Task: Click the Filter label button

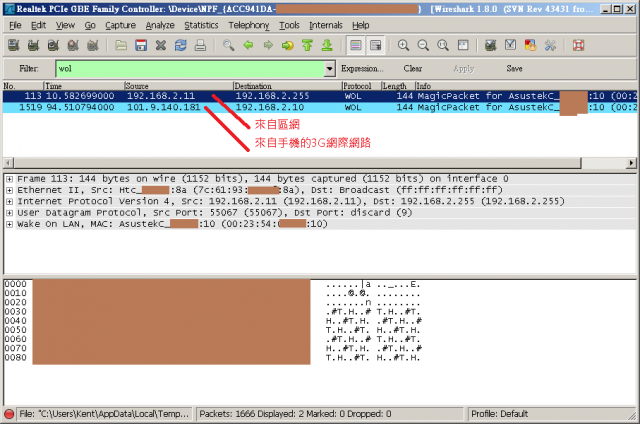Action: click(29, 69)
